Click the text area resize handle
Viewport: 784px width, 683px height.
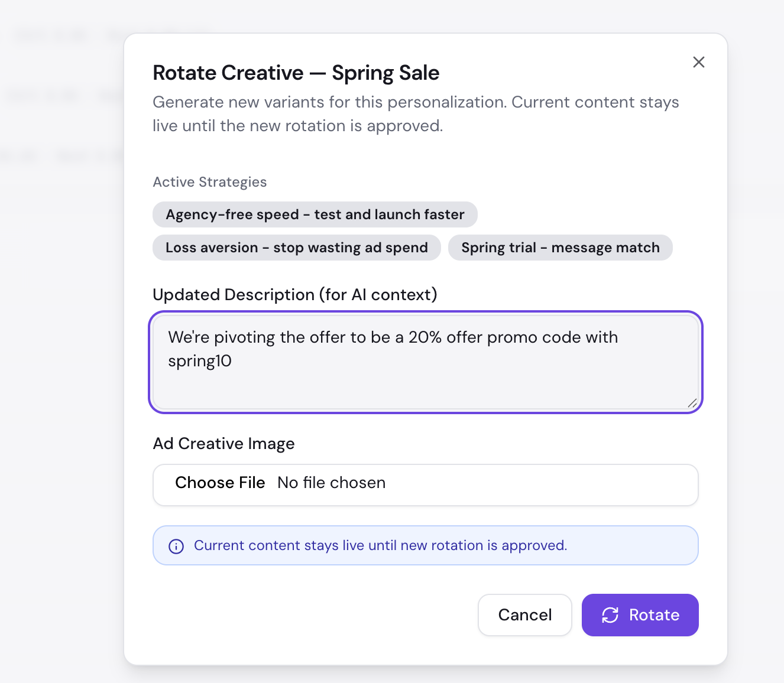(691, 403)
